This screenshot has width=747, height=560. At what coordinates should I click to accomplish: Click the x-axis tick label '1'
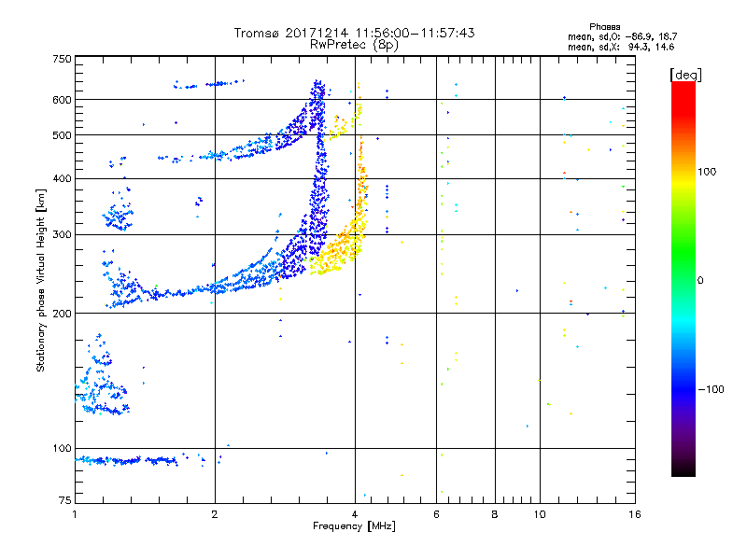click(x=75, y=514)
